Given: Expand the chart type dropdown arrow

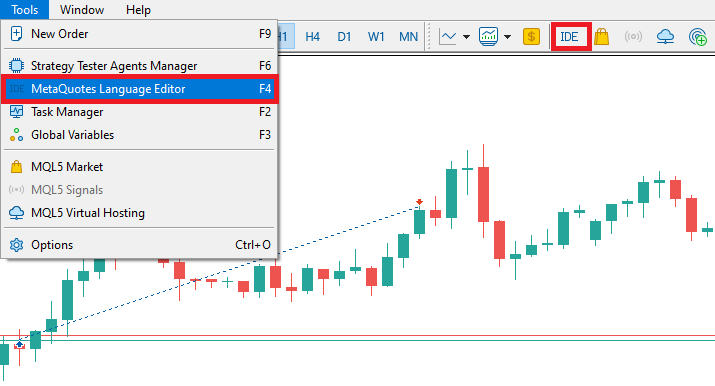Looking at the screenshot, I should [466, 37].
